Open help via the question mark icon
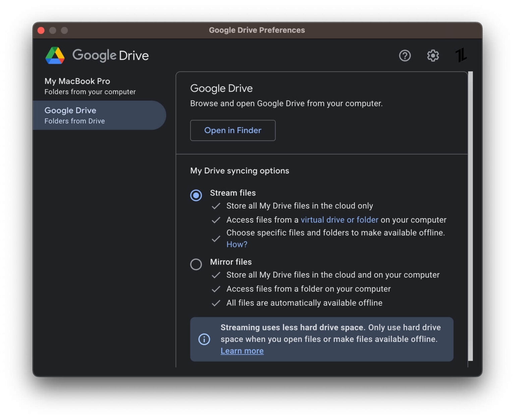The image size is (515, 420). coord(405,56)
